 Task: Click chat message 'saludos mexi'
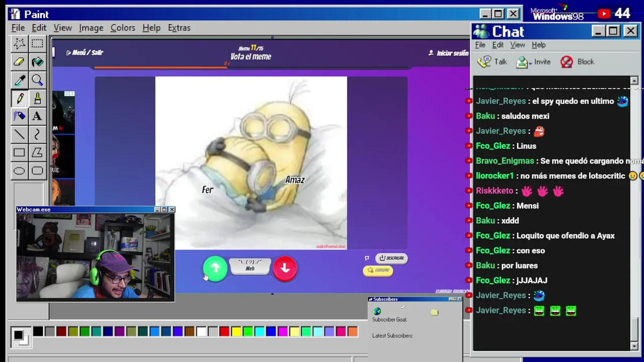(525, 116)
